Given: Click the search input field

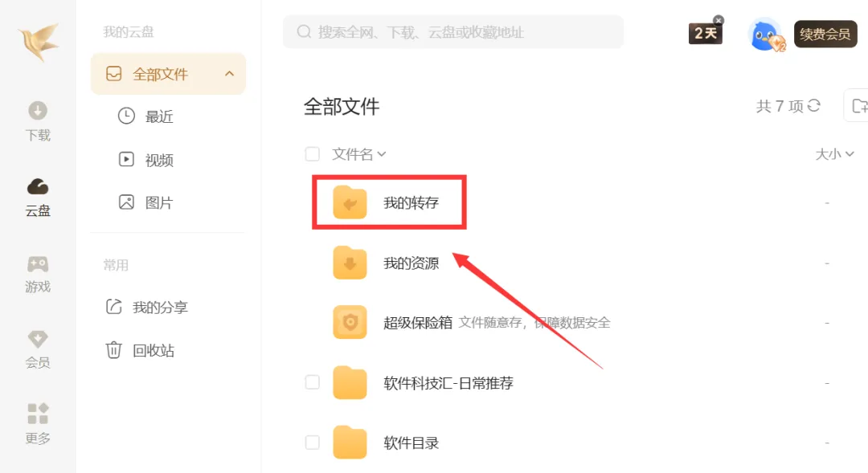Looking at the screenshot, I should click(453, 32).
